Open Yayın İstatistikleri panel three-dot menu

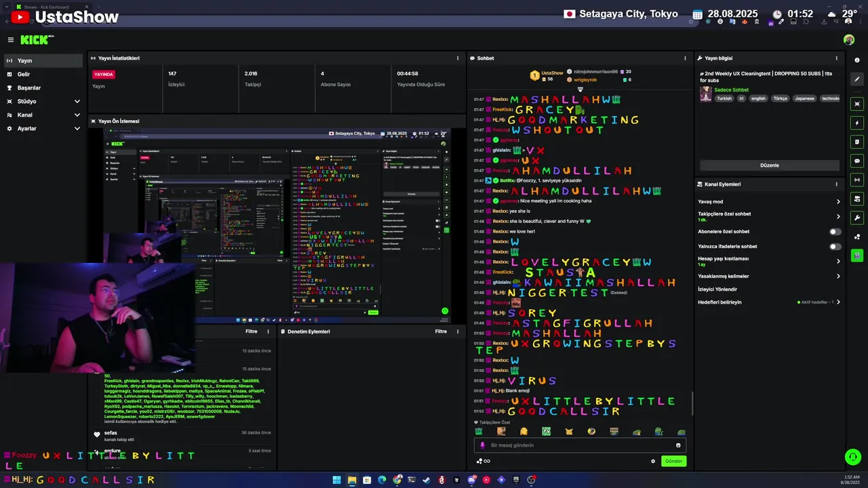click(x=458, y=58)
